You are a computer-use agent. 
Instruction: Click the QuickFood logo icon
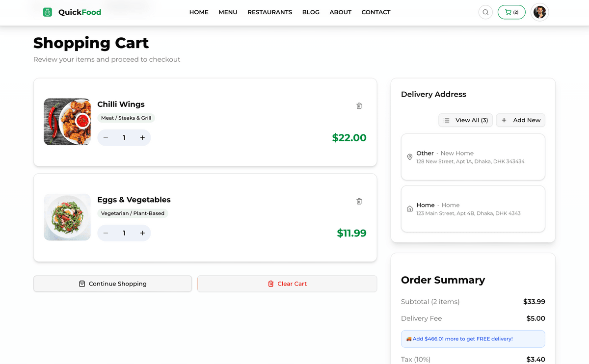click(x=48, y=12)
